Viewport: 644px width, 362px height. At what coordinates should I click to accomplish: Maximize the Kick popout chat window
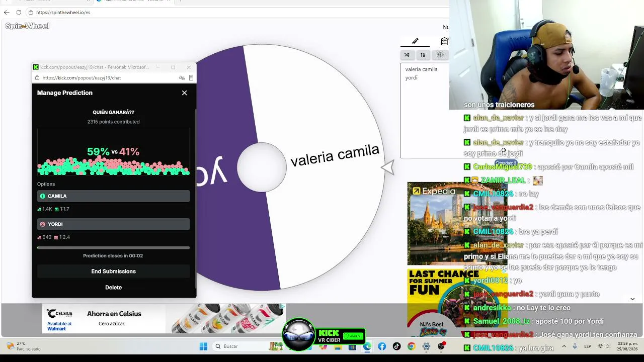pos(173,67)
